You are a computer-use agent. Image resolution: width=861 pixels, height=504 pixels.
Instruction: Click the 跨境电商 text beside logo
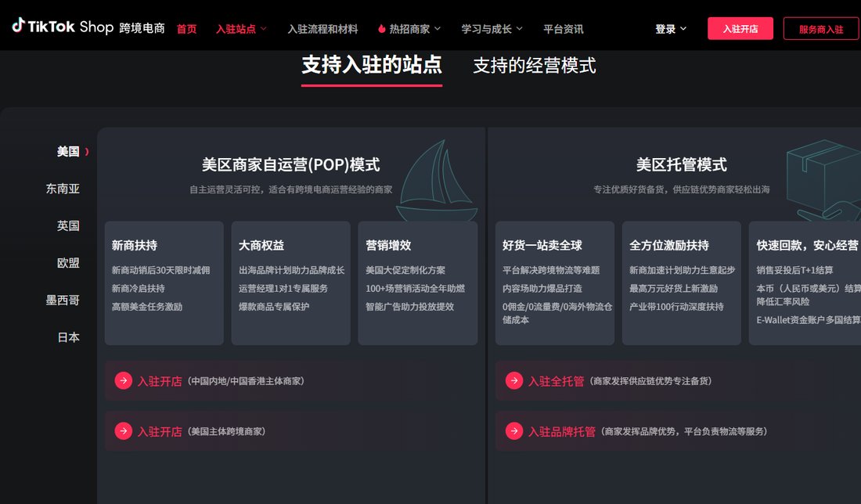(142, 28)
